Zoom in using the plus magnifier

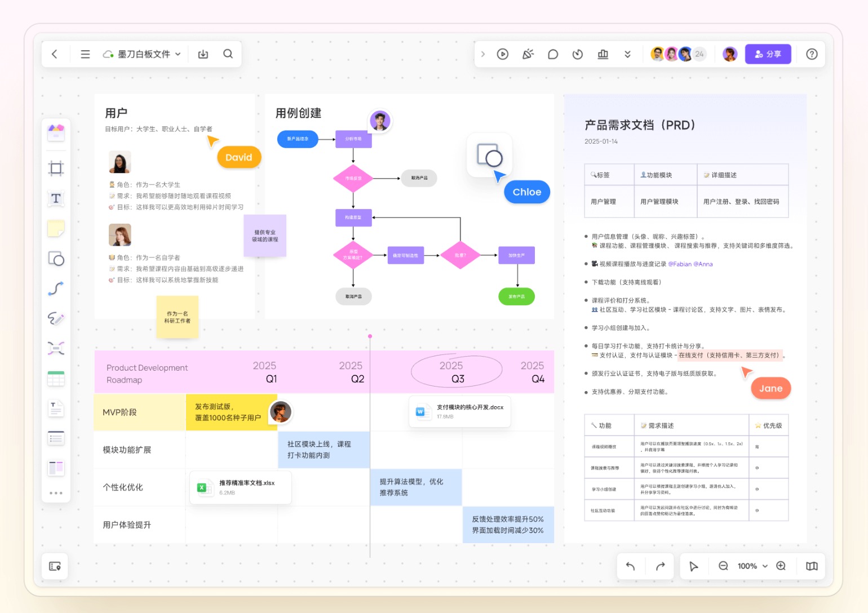(781, 566)
